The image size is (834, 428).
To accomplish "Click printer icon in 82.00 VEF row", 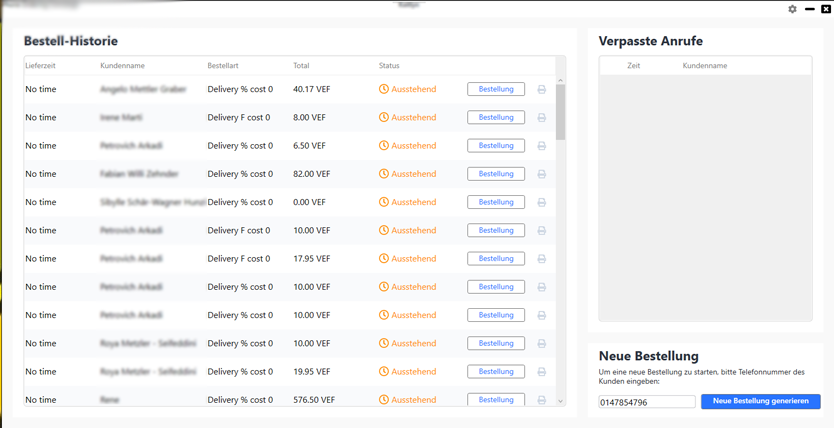I will coord(541,174).
